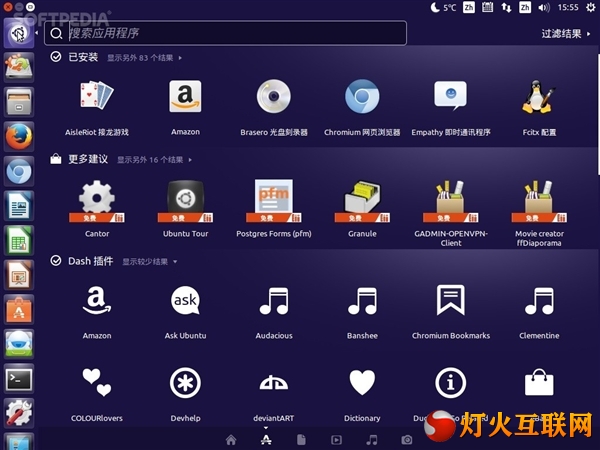Screen dimensions: 600x450
Task: Switch to the Files lens
Action: [301, 440]
